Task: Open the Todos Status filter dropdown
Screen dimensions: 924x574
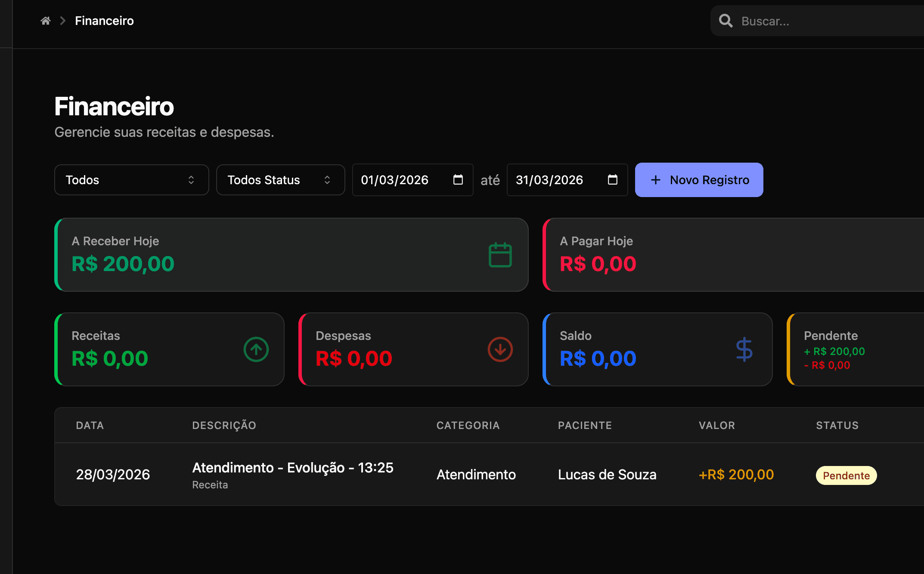Action: point(281,180)
